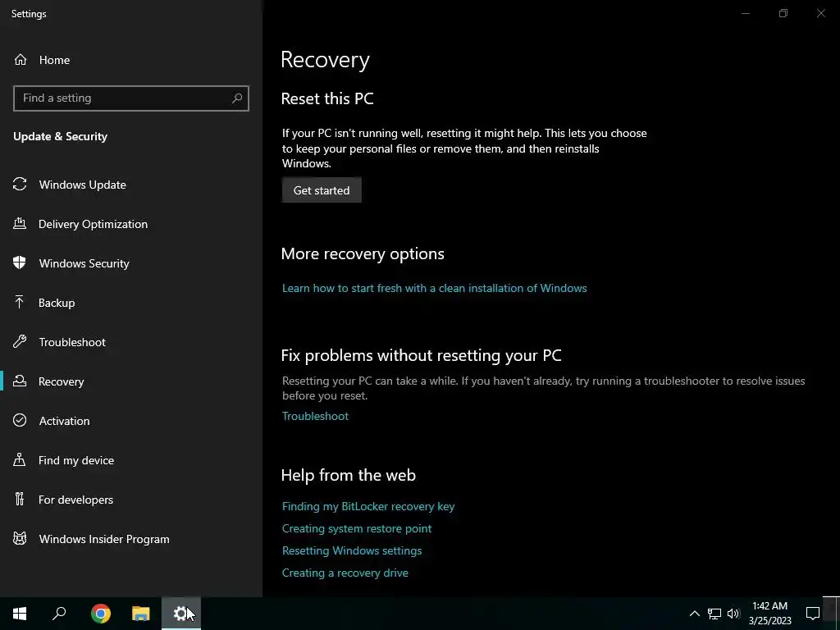This screenshot has height=630, width=840.
Task: Restore down the Settings window
Action: tap(783, 13)
